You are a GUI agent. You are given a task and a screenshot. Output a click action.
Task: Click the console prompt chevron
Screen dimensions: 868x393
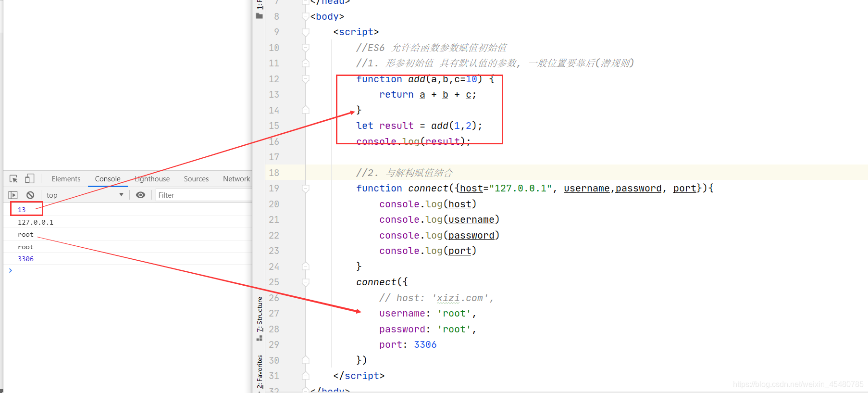tap(10, 271)
